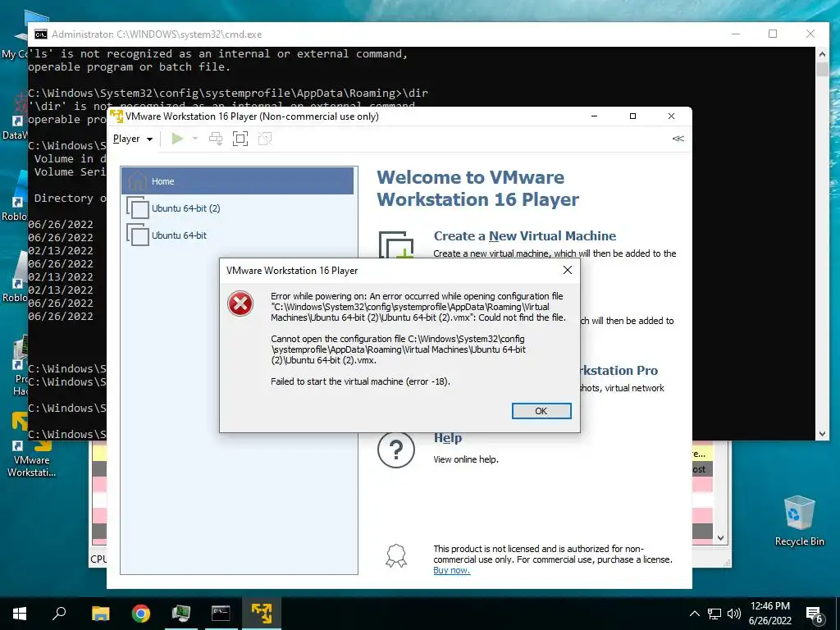Click the green power on play icon
Image resolution: width=840 pixels, height=630 pixels.
click(177, 139)
